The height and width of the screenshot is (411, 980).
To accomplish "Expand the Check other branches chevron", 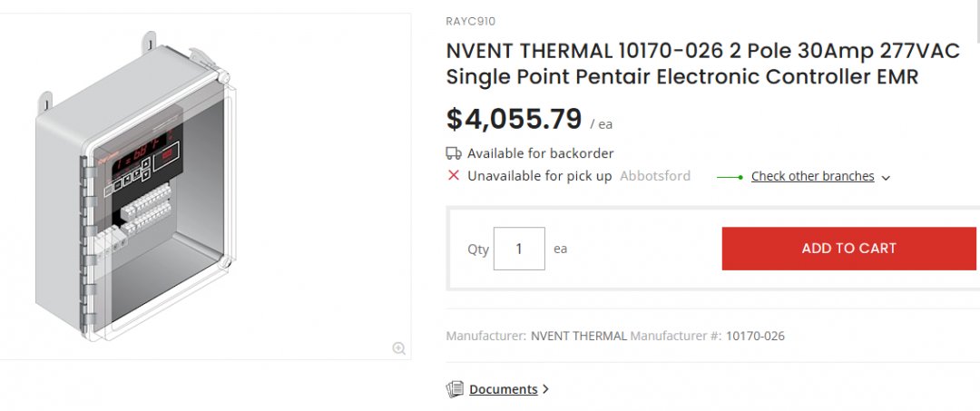I will point(887,178).
